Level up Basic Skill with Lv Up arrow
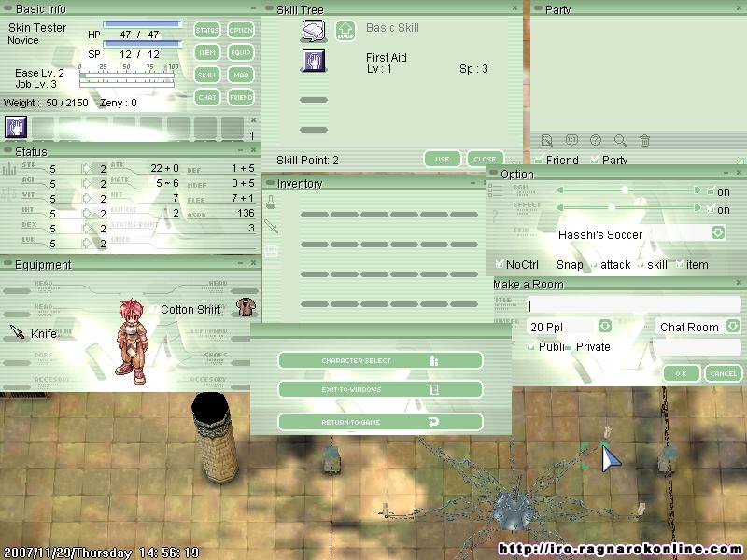Viewport: 747px width, 560px height. coord(345,31)
